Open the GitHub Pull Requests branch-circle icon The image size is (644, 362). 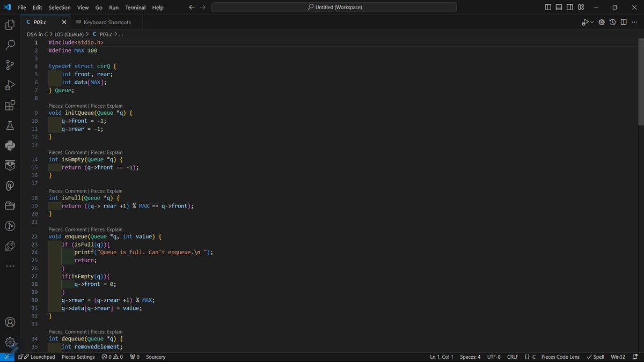(10, 226)
